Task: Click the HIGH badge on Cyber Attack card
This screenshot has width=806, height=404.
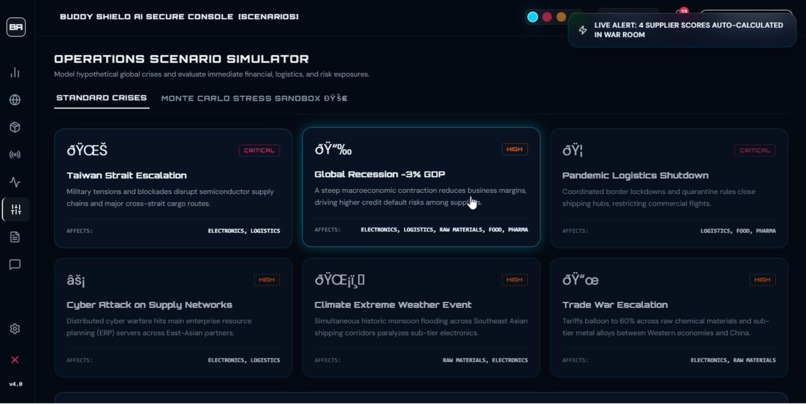Action: coord(267,280)
